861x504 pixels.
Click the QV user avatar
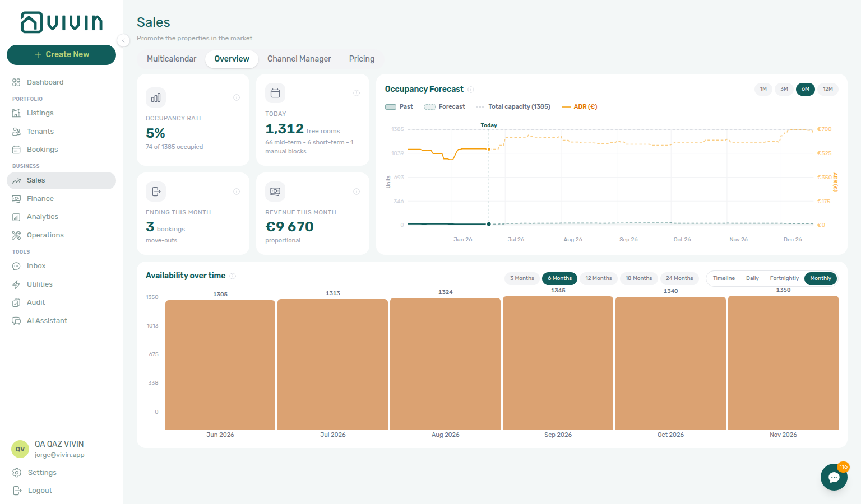click(x=20, y=449)
